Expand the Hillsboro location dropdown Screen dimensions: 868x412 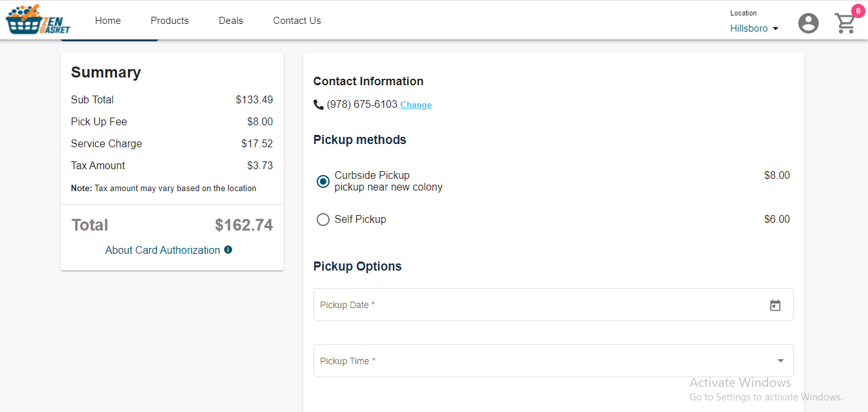pyautogui.click(x=754, y=28)
